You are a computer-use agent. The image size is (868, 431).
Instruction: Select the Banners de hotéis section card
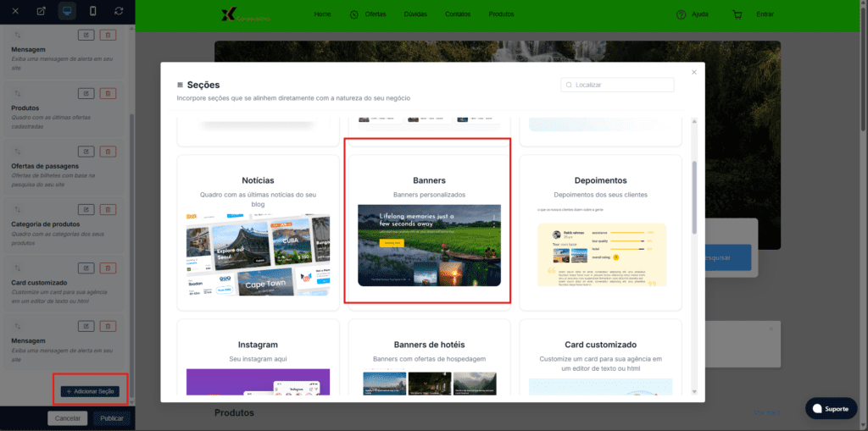click(x=429, y=357)
